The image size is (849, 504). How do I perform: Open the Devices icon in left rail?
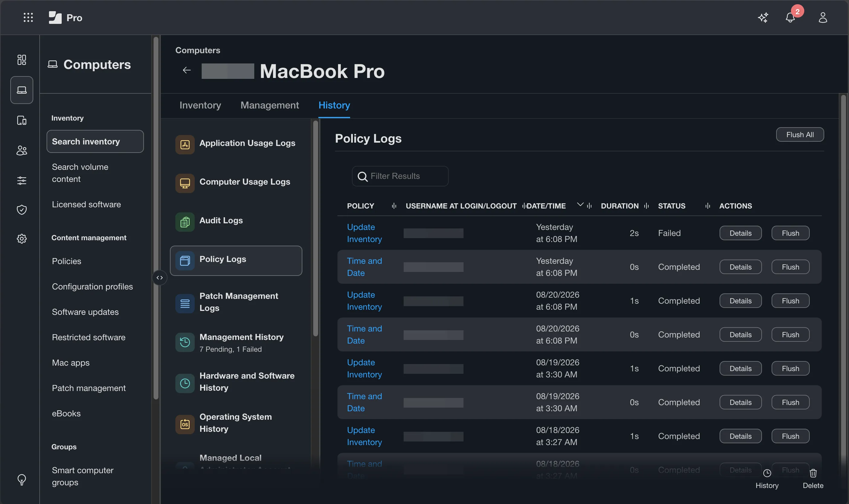coord(22,120)
